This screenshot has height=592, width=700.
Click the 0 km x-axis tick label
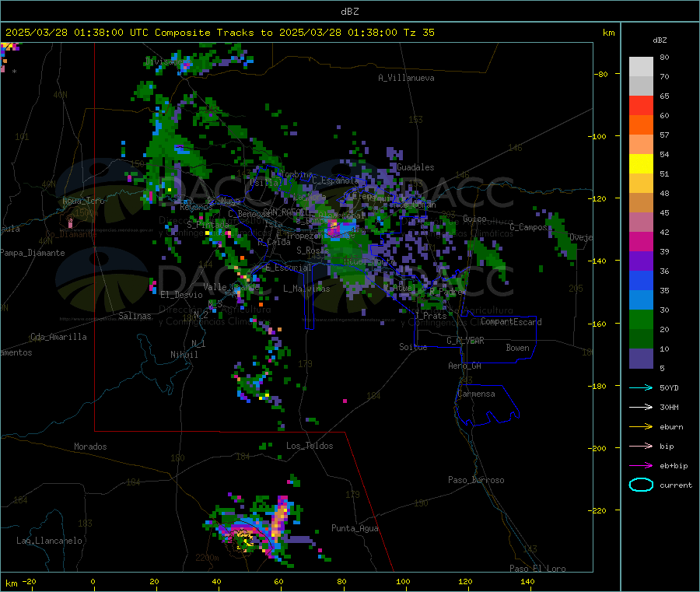(93, 581)
